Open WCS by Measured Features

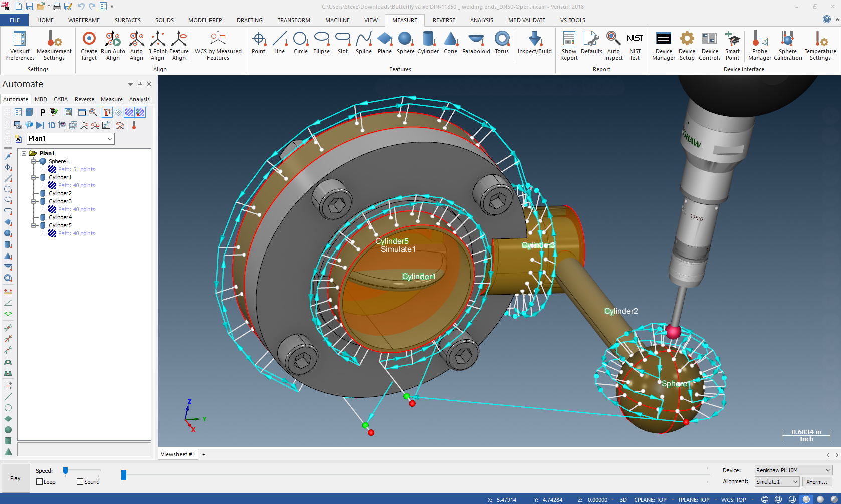coord(218,45)
